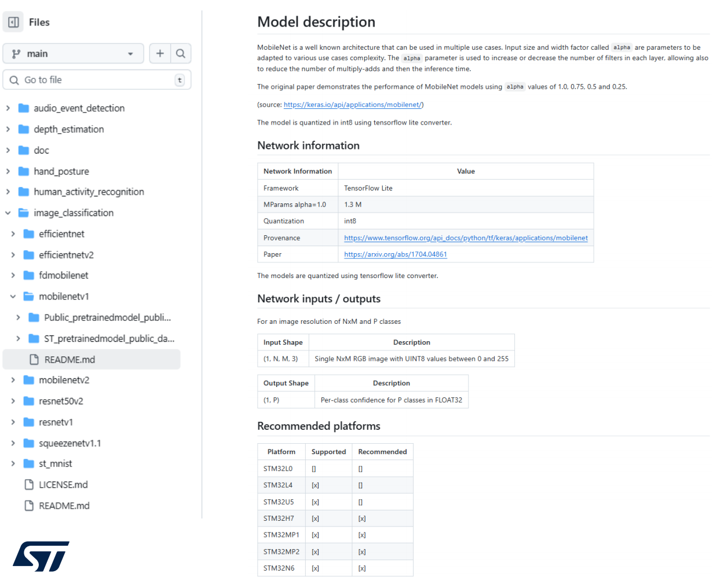Screen dimensions: 713x588
Task: Click the resnet50v2 folder icon
Action: (29, 401)
